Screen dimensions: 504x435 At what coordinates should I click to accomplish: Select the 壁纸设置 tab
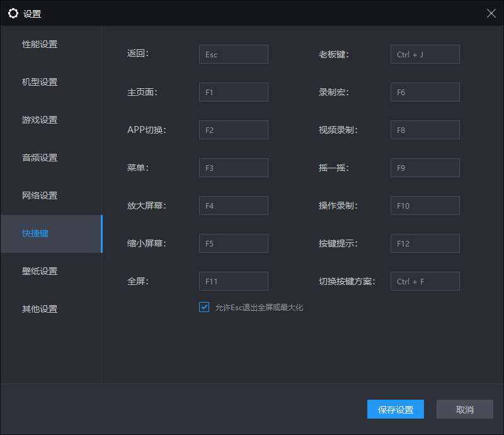pyautogui.click(x=40, y=271)
